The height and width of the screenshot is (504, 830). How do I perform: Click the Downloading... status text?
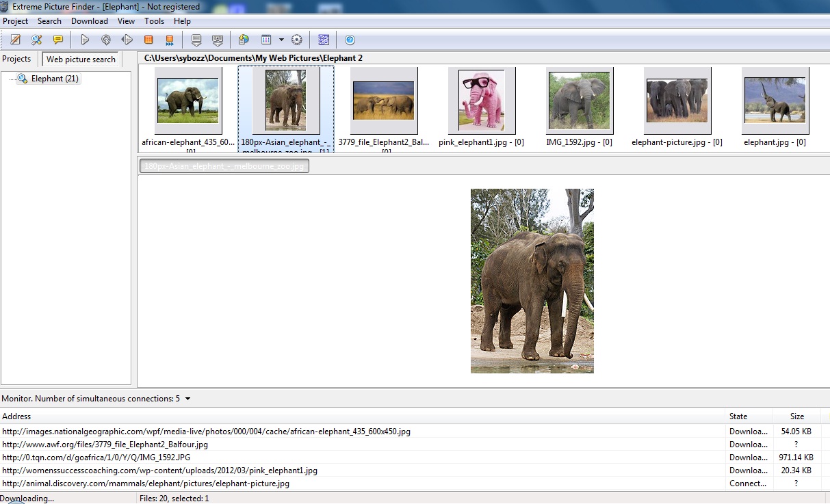pyautogui.click(x=27, y=499)
